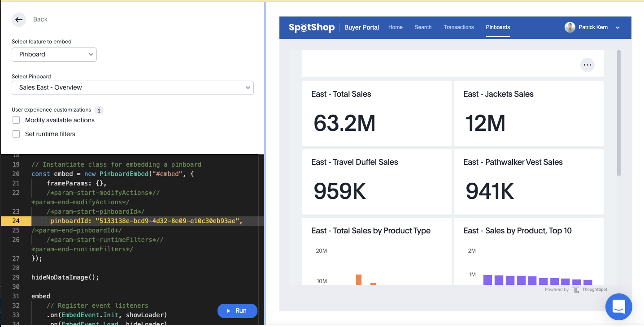
Task: Open the three-dots more options menu
Action: [587, 65]
